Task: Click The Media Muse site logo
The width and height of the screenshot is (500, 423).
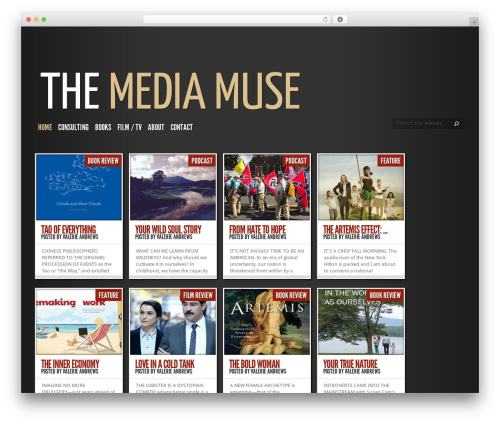Action: [x=170, y=91]
